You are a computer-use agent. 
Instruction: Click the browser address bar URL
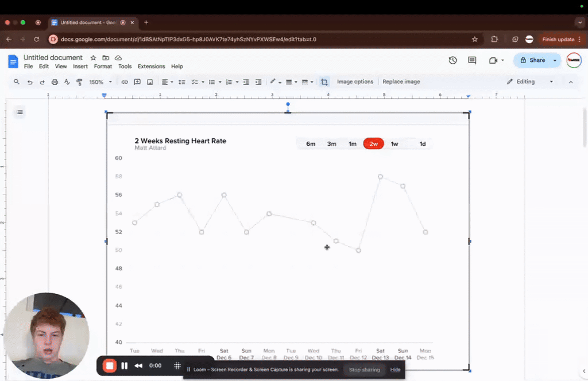(x=188, y=40)
